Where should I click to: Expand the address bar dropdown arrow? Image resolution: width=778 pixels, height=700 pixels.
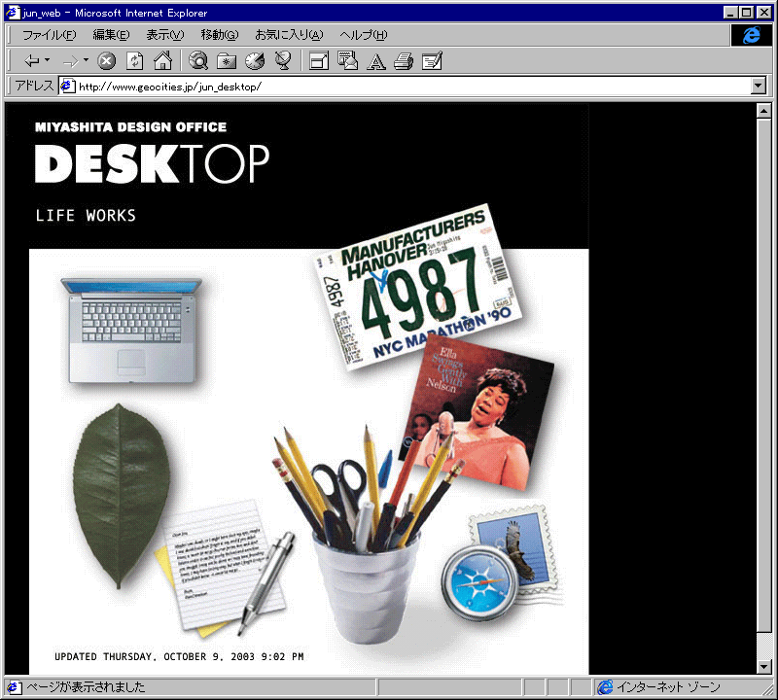pos(759,87)
